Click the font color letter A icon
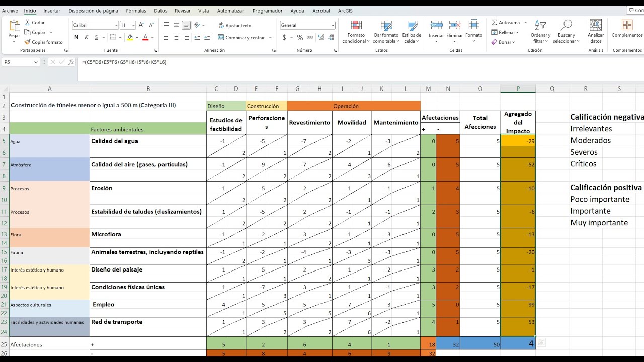644x362 pixels. [145, 37]
